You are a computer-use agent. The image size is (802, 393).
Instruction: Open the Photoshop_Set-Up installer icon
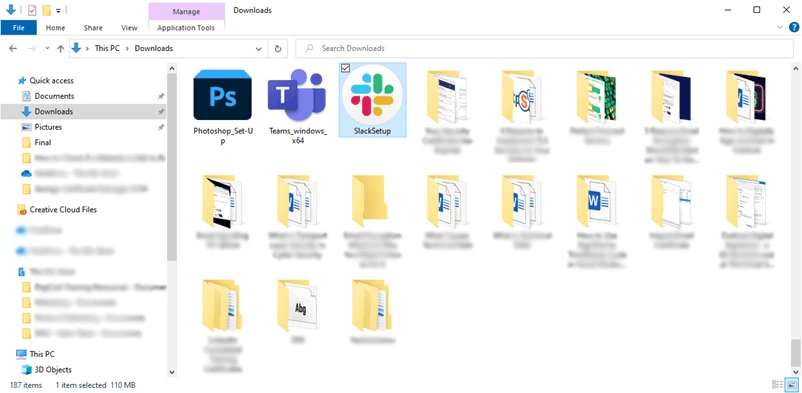tap(222, 95)
